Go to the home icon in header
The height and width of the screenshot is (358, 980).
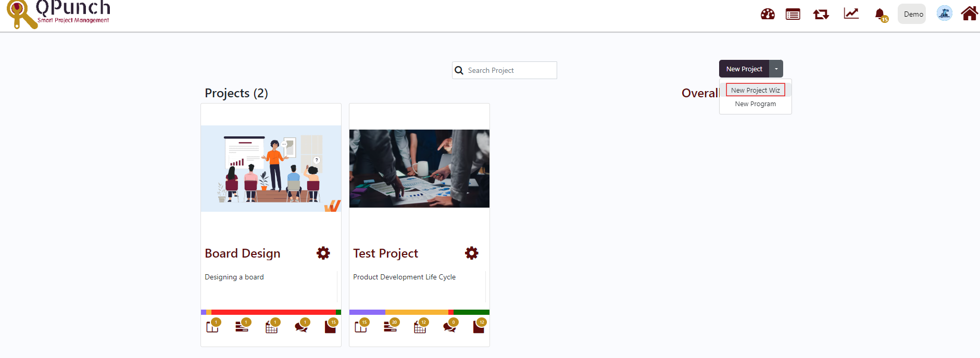click(970, 13)
